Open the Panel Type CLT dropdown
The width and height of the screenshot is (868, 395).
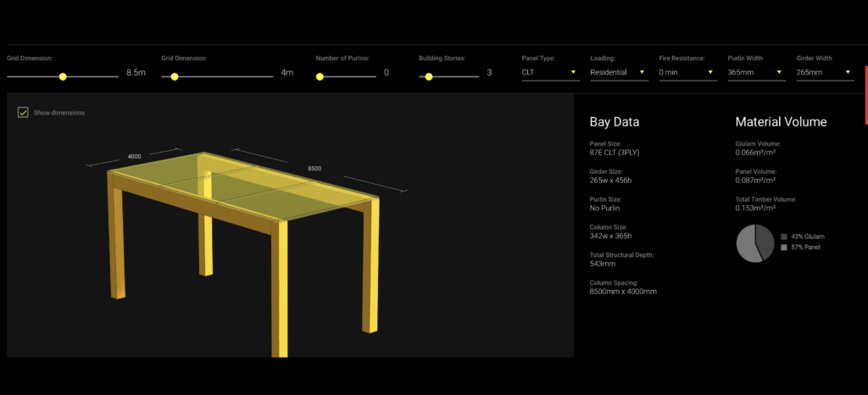tap(550, 72)
